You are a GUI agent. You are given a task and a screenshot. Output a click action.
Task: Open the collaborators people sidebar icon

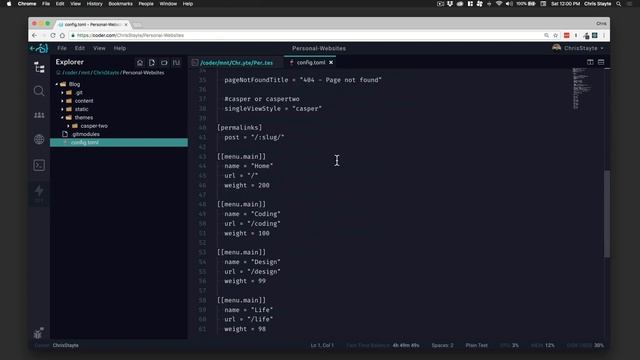click(x=39, y=116)
